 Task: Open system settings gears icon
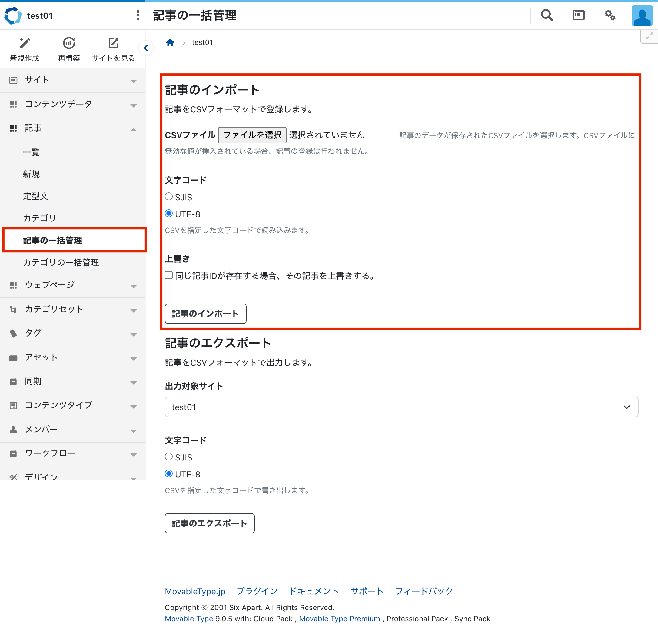click(x=610, y=15)
